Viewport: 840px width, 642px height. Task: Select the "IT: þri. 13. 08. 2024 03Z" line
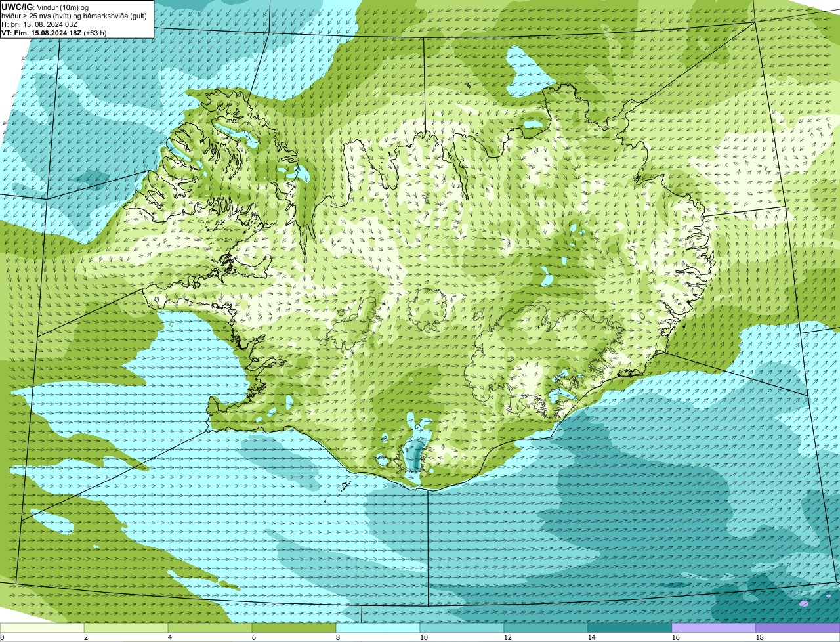tap(40, 24)
